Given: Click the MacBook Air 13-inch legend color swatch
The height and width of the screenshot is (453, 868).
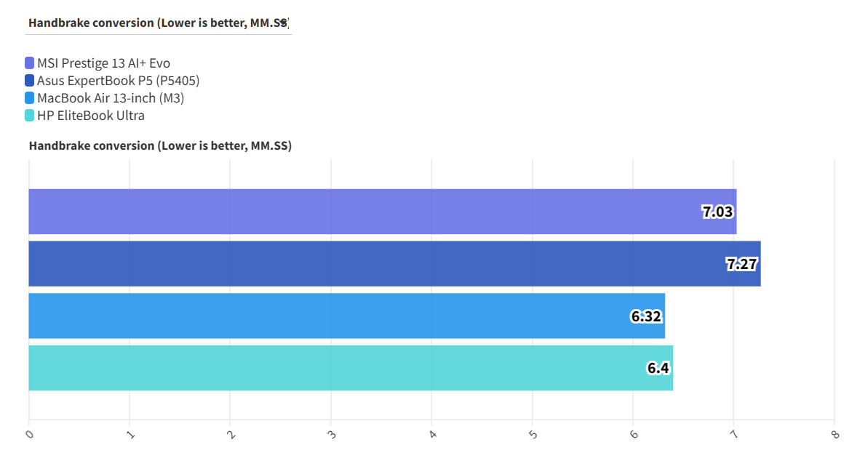Looking at the screenshot, I should tap(29, 98).
